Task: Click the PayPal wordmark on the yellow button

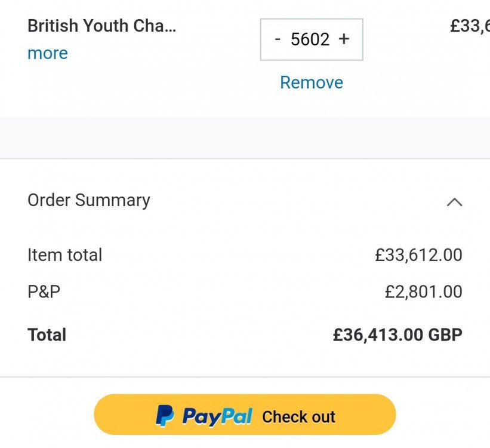Action: (217, 416)
